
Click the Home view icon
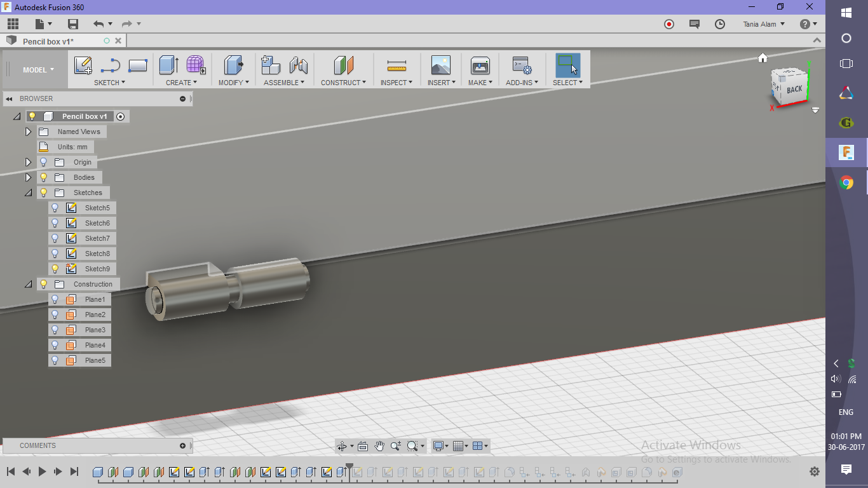click(763, 58)
